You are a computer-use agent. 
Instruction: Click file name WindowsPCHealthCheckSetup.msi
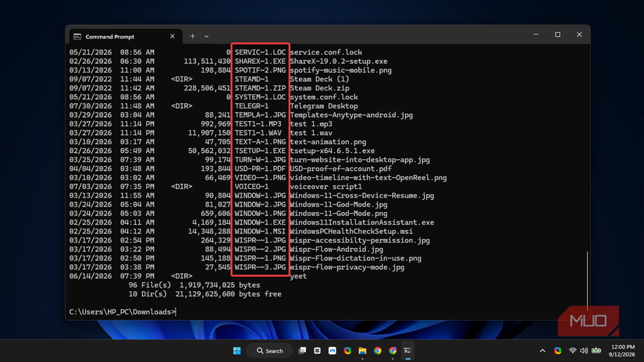click(x=351, y=232)
